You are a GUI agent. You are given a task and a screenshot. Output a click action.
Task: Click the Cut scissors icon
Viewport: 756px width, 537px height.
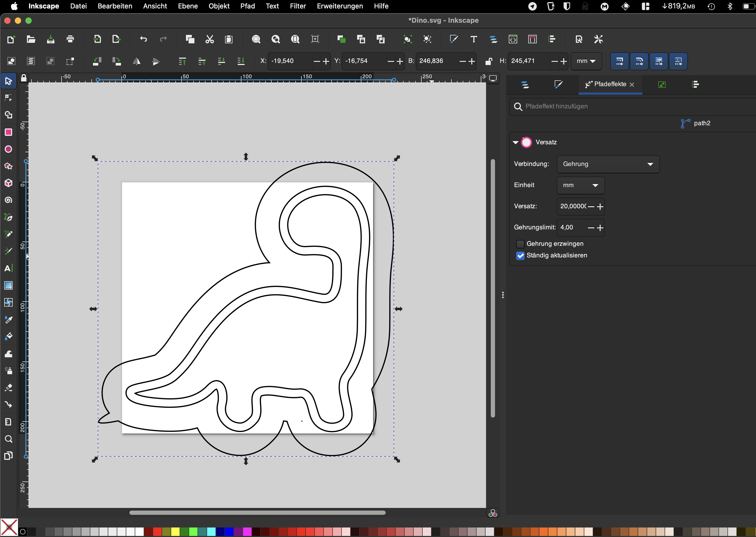tap(209, 39)
